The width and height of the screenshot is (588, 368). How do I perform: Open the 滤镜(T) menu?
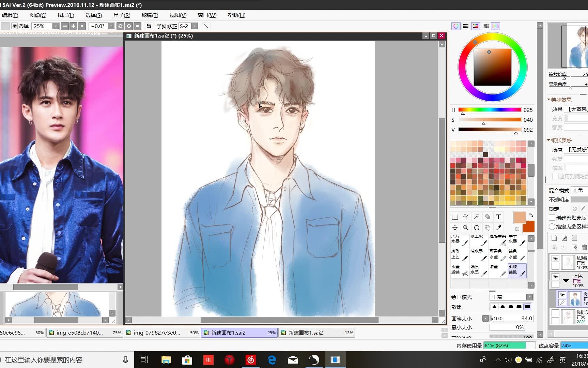tap(150, 15)
